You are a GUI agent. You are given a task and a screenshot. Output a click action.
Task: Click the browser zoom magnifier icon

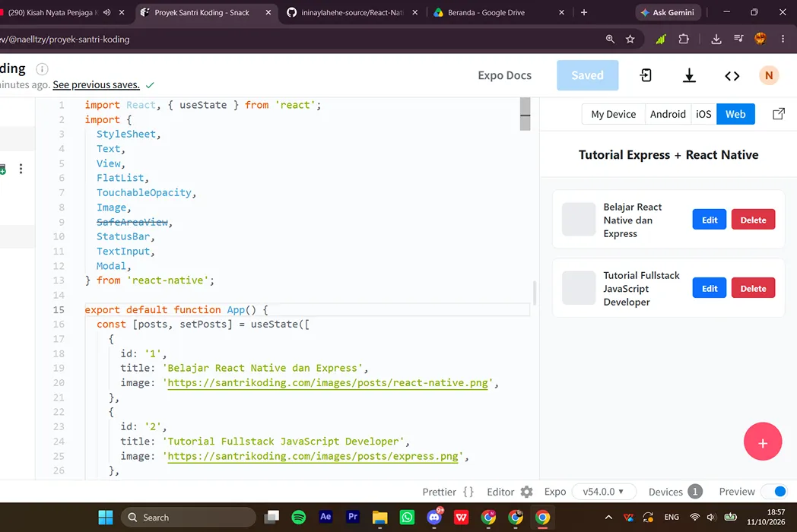click(610, 39)
